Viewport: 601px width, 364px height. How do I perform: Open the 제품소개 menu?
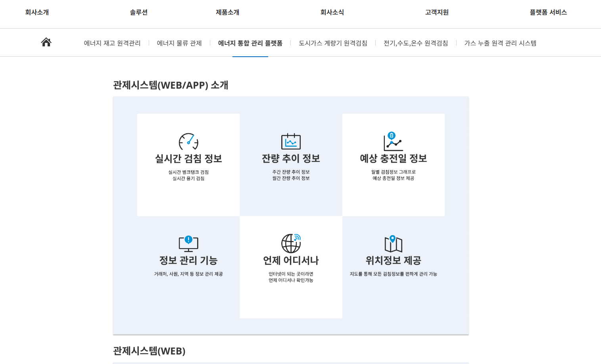[x=227, y=12]
